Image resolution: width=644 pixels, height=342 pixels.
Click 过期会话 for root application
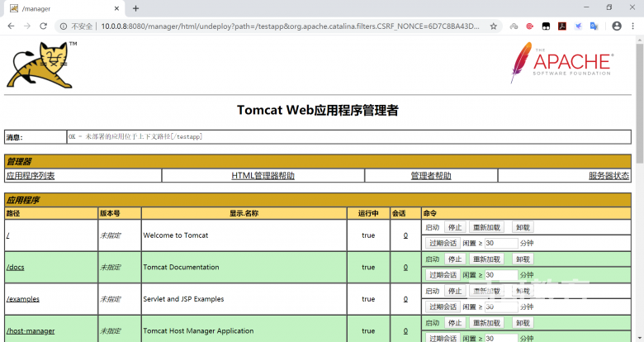coord(443,244)
